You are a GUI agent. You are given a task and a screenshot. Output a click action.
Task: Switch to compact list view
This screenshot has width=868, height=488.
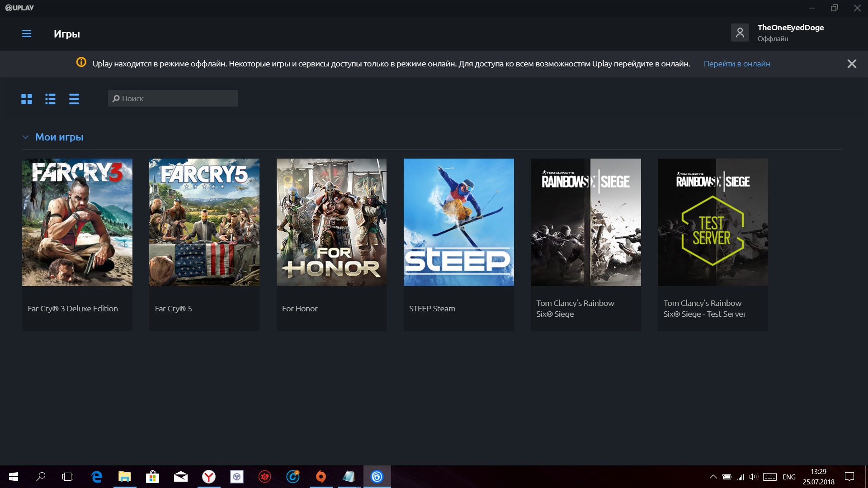pos(74,99)
